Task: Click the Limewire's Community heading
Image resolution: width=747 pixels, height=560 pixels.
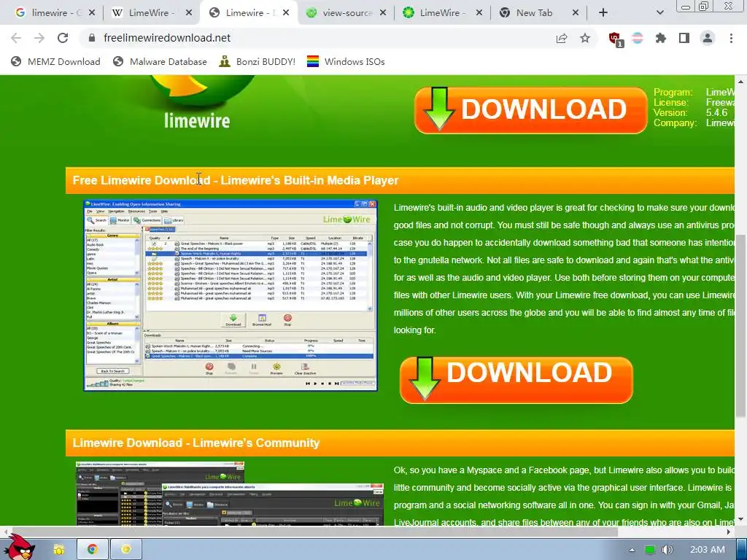Action: 196,443
